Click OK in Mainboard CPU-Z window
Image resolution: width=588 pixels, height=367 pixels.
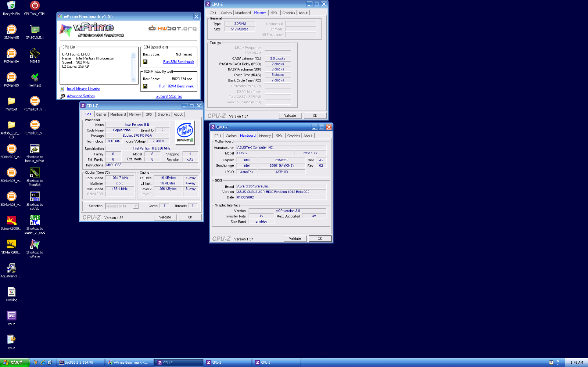tap(320, 239)
